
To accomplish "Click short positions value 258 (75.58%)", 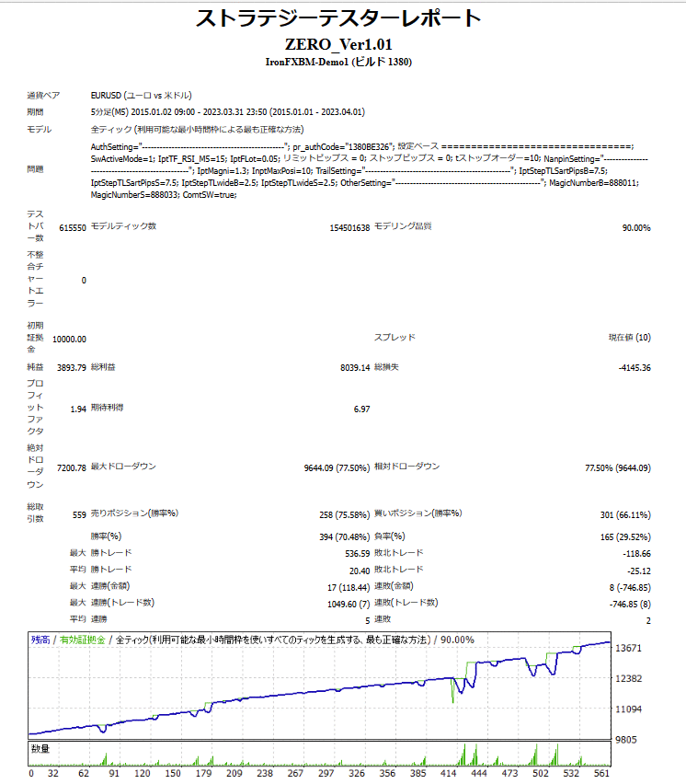I will coord(344,515).
